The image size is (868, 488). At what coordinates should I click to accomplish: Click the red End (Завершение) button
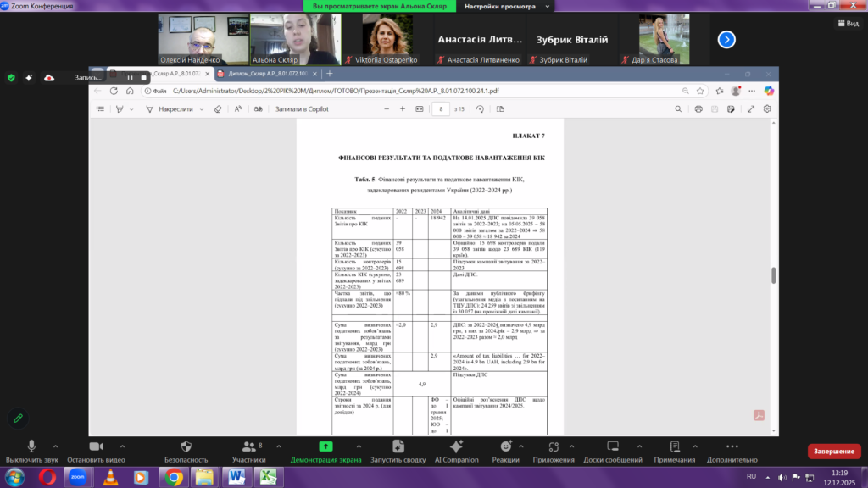click(x=834, y=452)
